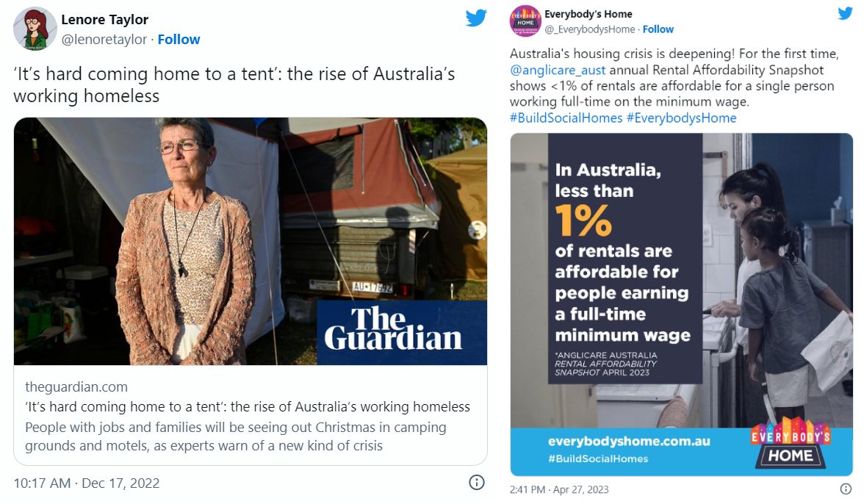
Task: Open the #BuildSocialHomes hashtag link
Action: (566, 118)
